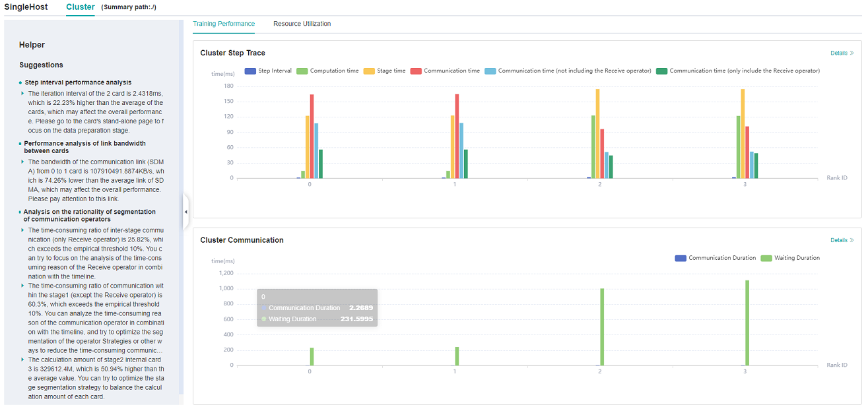Image resolution: width=868 pixels, height=409 pixels.
Task: Click the Step interval performance analysis heading
Action: 78,82
